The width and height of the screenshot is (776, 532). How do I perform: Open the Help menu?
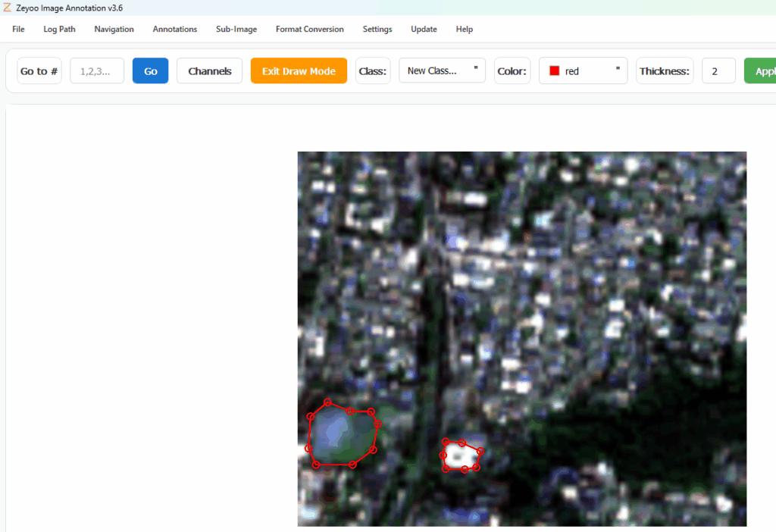465,30
